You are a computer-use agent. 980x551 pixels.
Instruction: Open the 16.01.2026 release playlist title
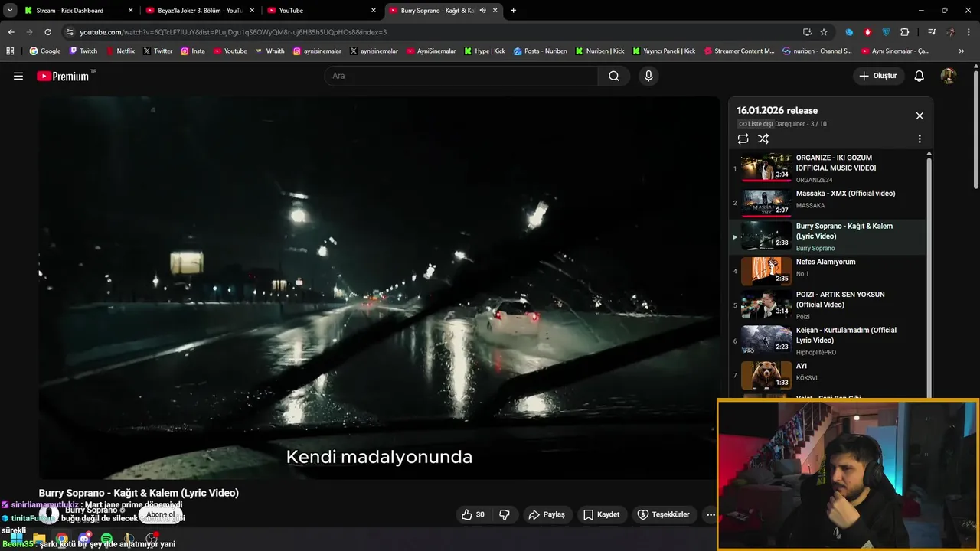pos(777,110)
